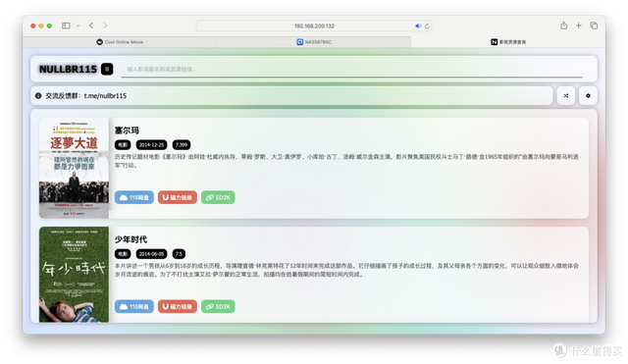
Task: Click the 2014-12-25 date badge
Action: coord(151,145)
